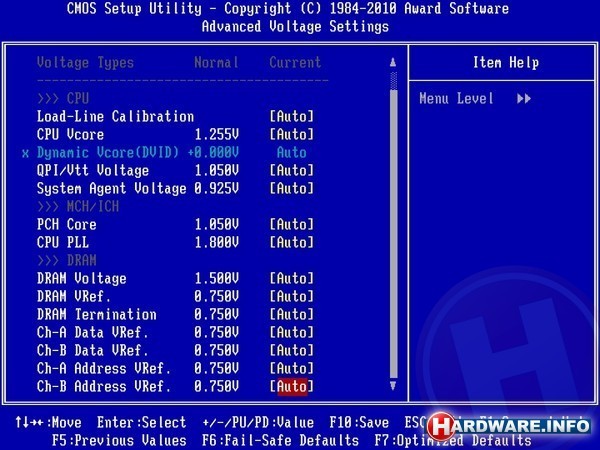Click the DRAM Voltage 1.500V normal value
600x450 pixels.
point(217,278)
